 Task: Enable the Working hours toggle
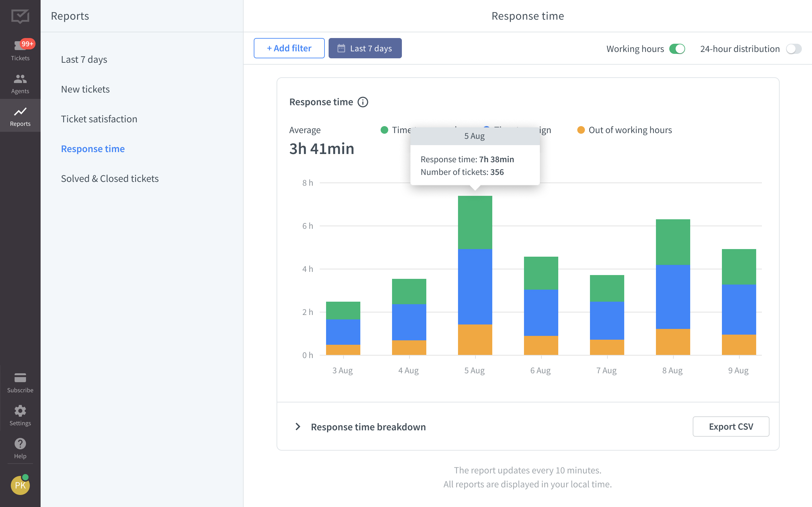(x=677, y=48)
